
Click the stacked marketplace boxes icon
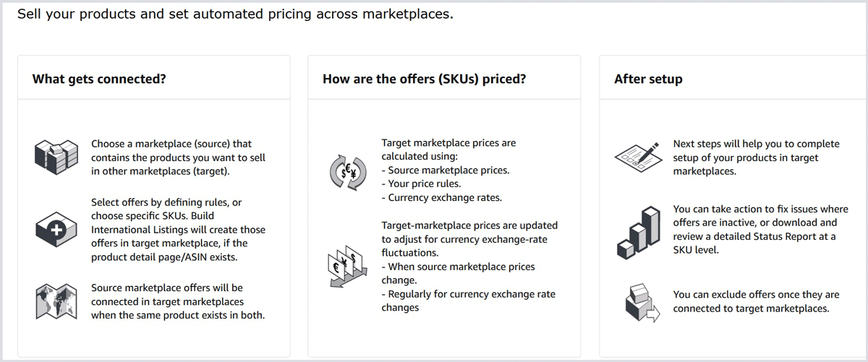56,155
